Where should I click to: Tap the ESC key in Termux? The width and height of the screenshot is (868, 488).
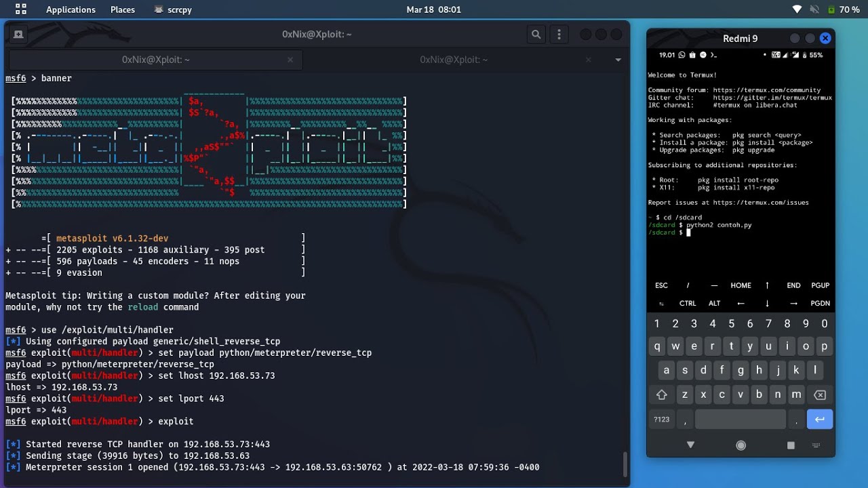661,285
